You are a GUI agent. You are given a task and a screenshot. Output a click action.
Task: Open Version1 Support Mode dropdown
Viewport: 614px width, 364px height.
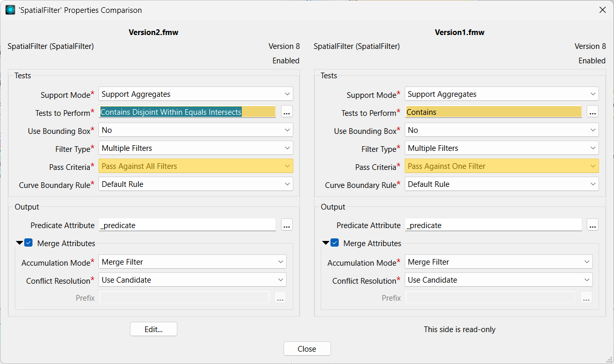pyautogui.click(x=502, y=94)
